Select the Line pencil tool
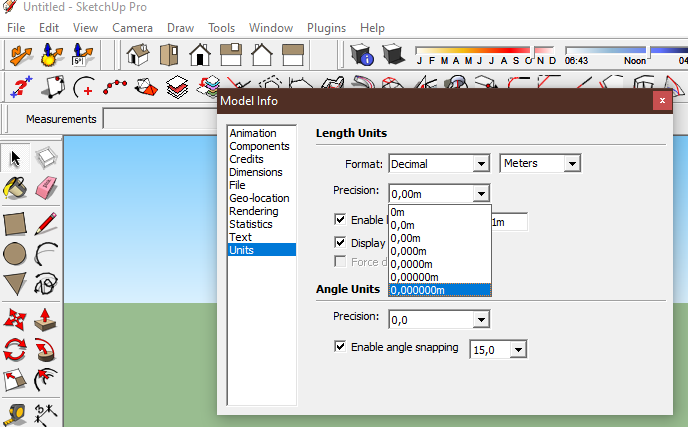 click(46, 224)
